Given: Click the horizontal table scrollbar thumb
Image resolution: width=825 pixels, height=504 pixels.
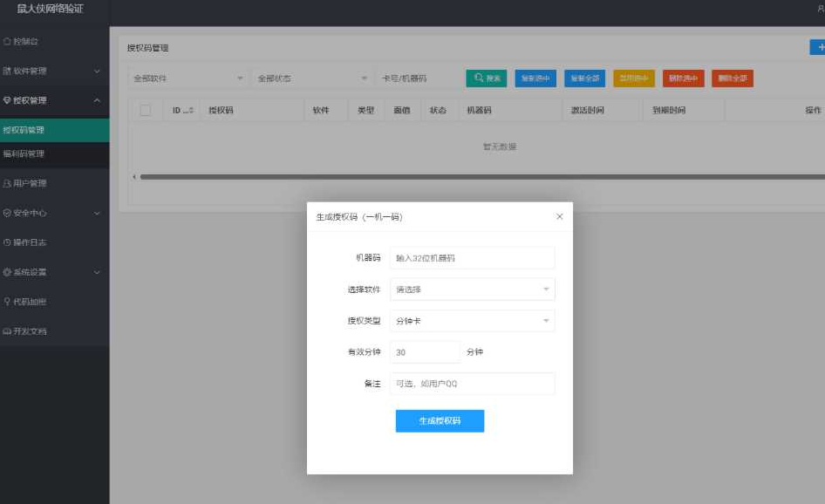Looking at the screenshot, I should coord(482,177).
